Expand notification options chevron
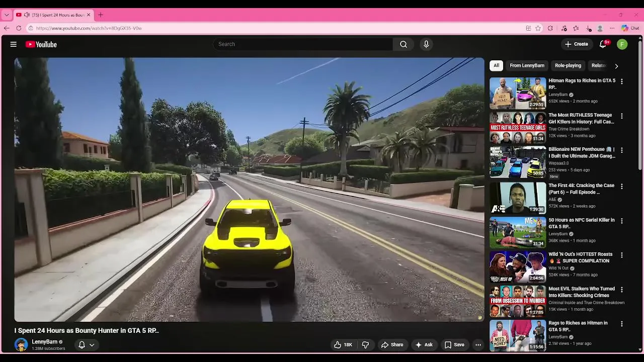This screenshot has width=644, height=362. click(x=92, y=345)
